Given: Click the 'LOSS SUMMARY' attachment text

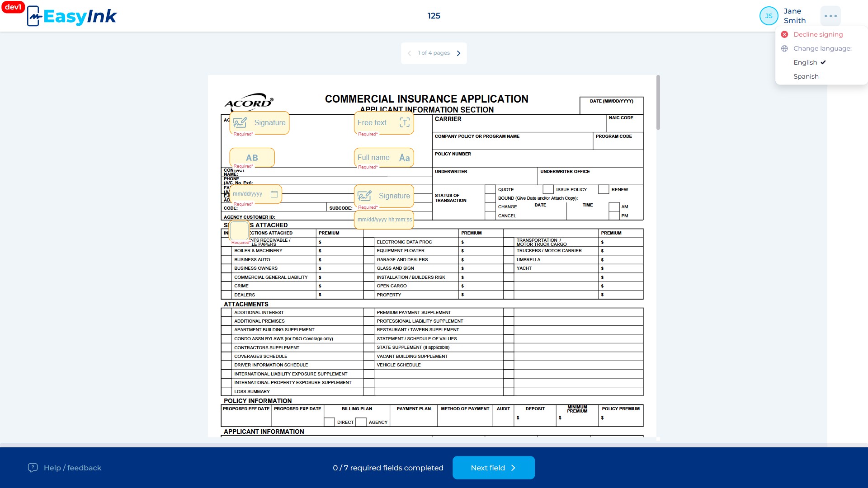Looking at the screenshot, I should tap(252, 392).
